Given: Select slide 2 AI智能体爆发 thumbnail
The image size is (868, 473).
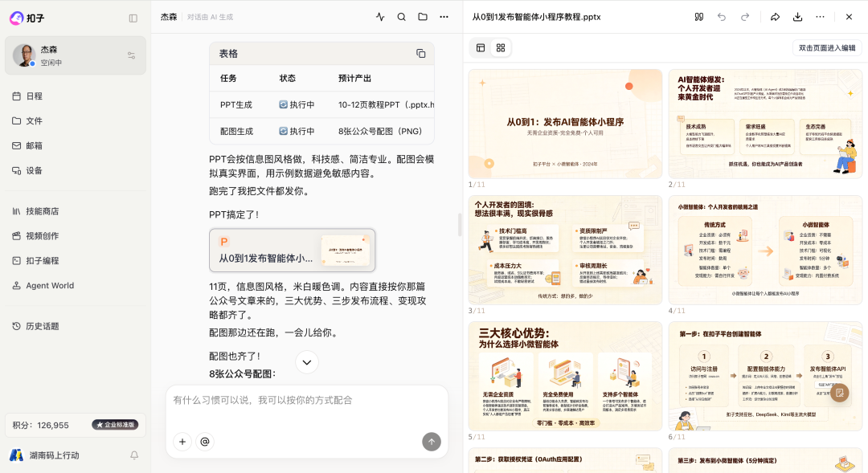Looking at the screenshot, I should 765,124.
